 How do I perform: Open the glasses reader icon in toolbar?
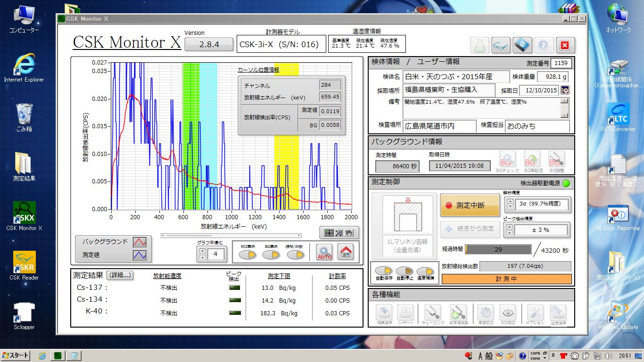click(501, 45)
